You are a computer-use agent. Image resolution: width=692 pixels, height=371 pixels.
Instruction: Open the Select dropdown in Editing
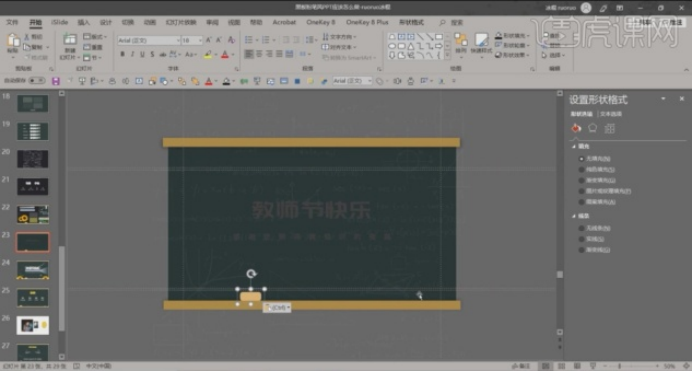[553, 55]
